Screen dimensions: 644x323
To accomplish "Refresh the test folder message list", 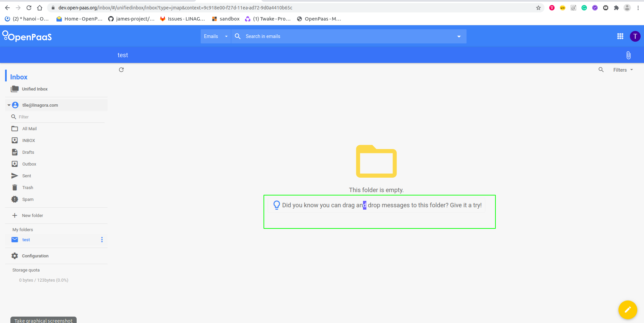I will tap(121, 70).
